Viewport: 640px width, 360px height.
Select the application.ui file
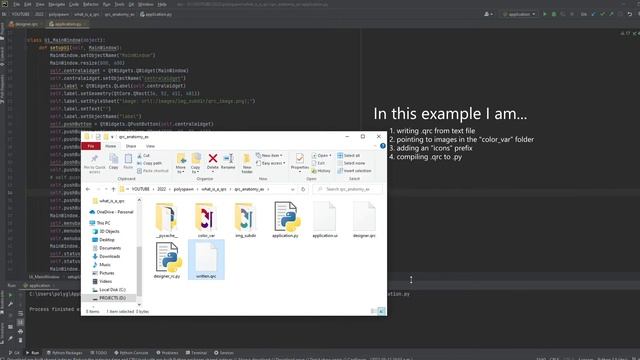pos(325,220)
